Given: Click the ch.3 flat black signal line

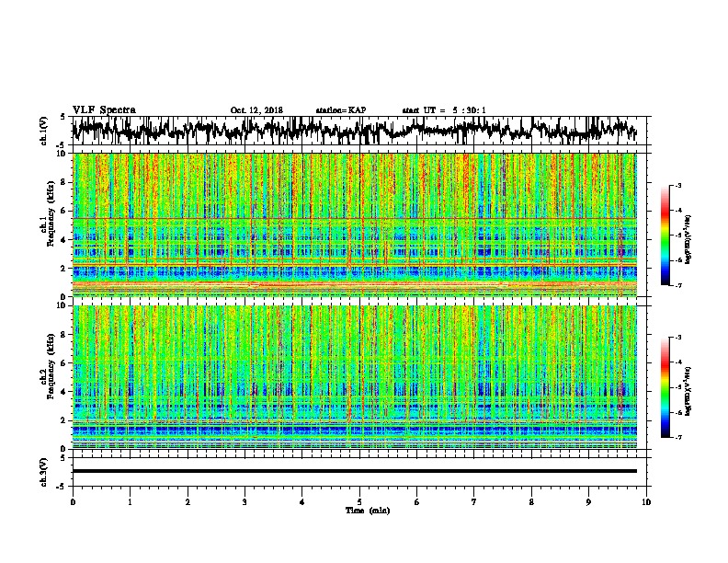Looking at the screenshot, I should 354,471.
